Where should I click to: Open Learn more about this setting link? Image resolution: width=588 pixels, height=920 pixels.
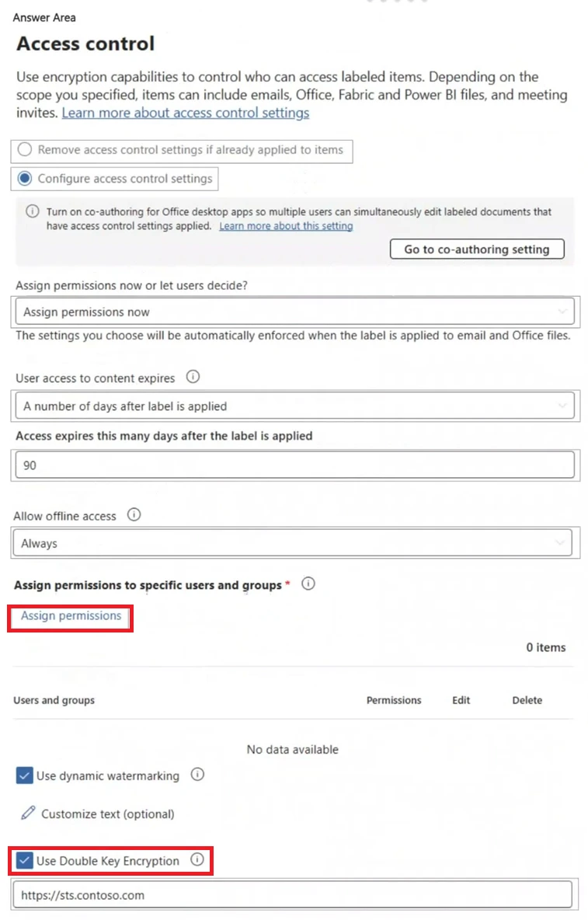click(x=286, y=226)
